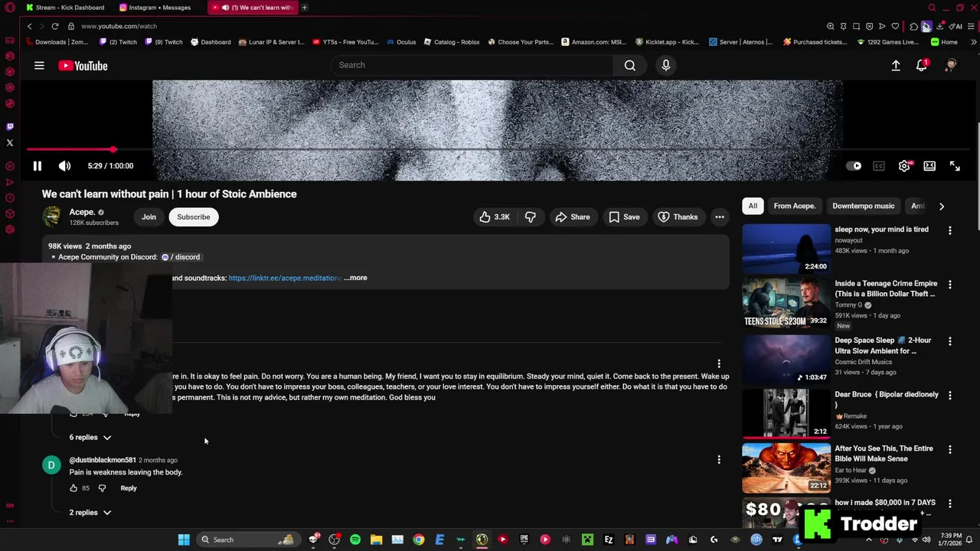Open the account avatar menu
The height and width of the screenshot is (551, 980).
pos(951,66)
